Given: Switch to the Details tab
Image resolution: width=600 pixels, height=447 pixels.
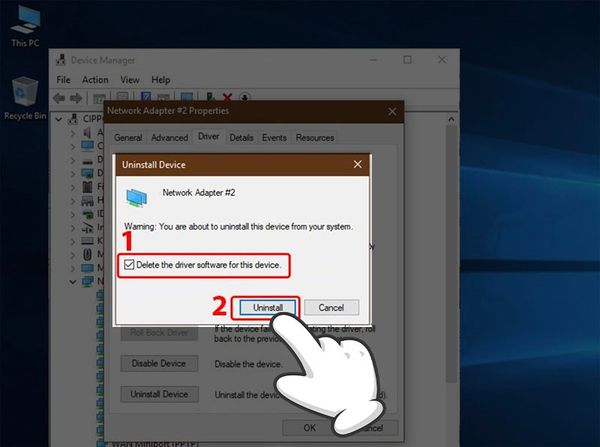Looking at the screenshot, I should [240, 137].
